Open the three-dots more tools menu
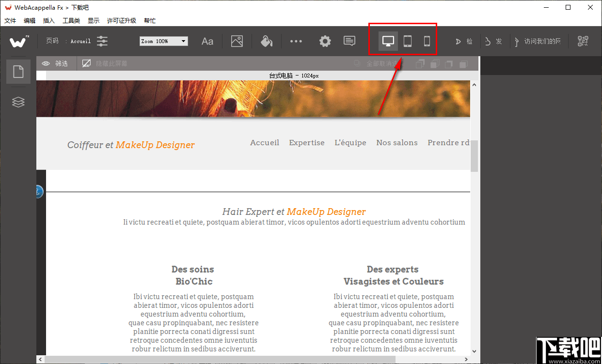 point(296,41)
